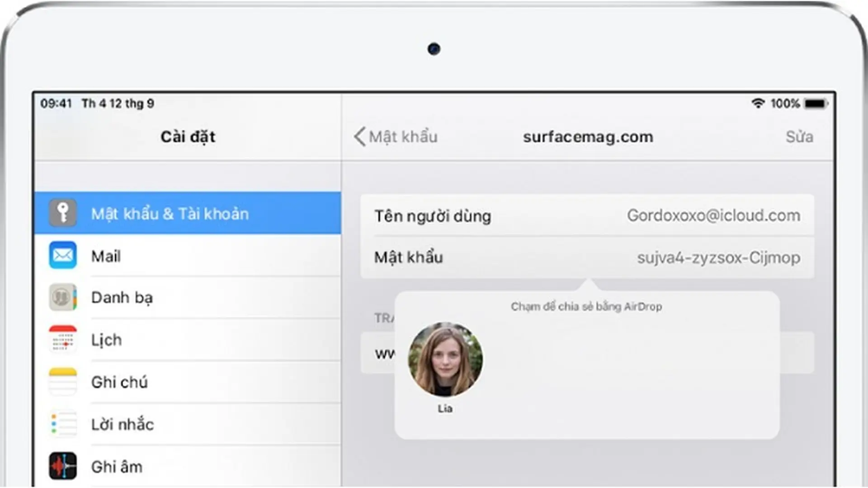The height and width of the screenshot is (488, 868).
Task: Select the Tên người dùng row
Action: pos(587,216)
